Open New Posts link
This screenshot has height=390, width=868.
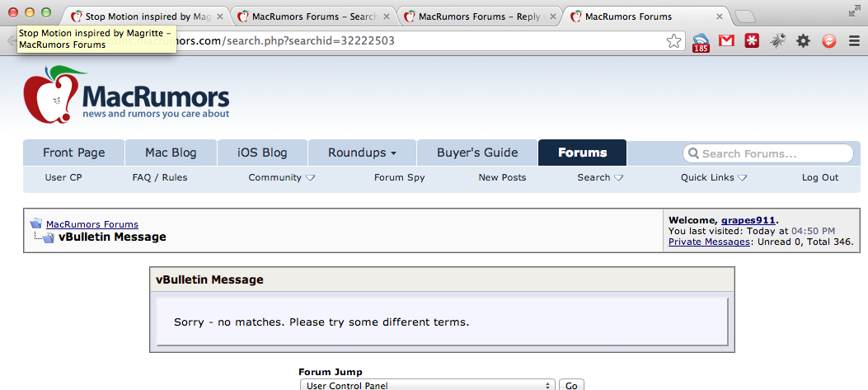502,178
